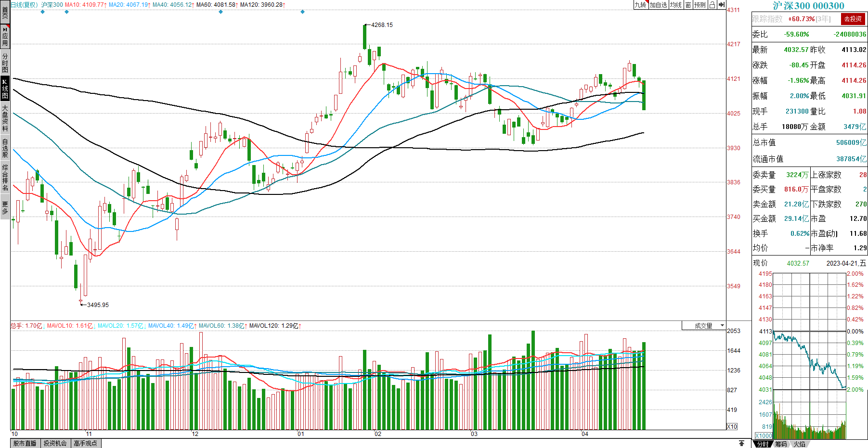Image resolution: width=868 pixels, height=448 pixels.
Task: Click the first blue diamond event marker
Action: point(43,12)
